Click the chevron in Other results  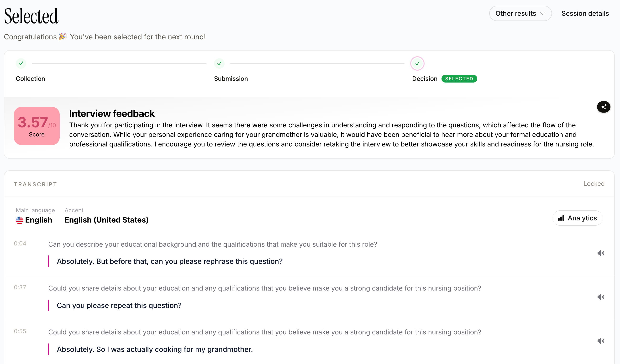coord(543,13)
